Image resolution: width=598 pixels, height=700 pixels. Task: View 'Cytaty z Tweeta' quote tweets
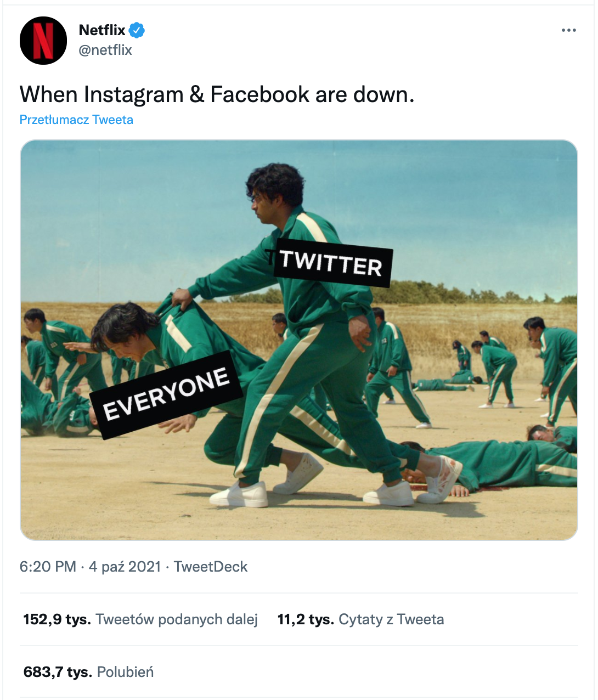(391, 619)
